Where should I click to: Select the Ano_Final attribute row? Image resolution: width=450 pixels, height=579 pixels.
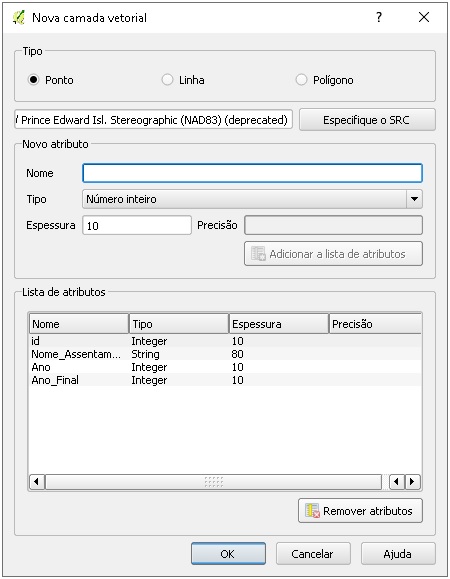click(x=225, y=380)
